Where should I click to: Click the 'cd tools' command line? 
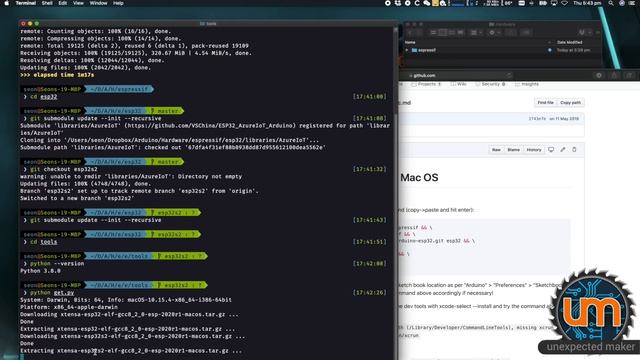(44, 242)
